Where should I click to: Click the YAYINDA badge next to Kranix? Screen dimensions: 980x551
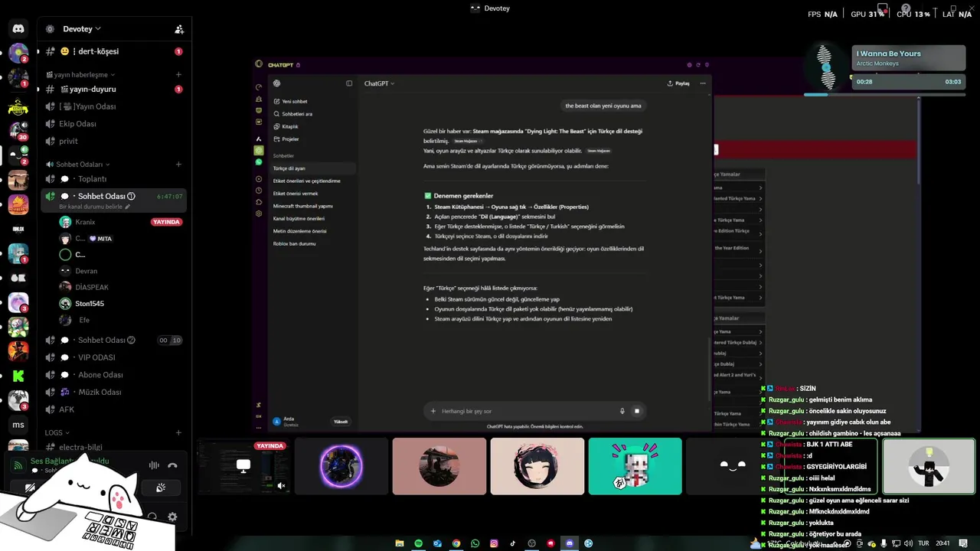pos(166,222)
